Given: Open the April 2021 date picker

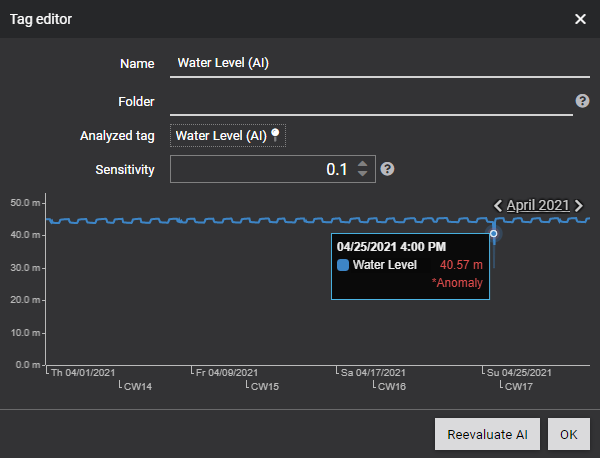Looking at the screenshot, I should point(538,205).
